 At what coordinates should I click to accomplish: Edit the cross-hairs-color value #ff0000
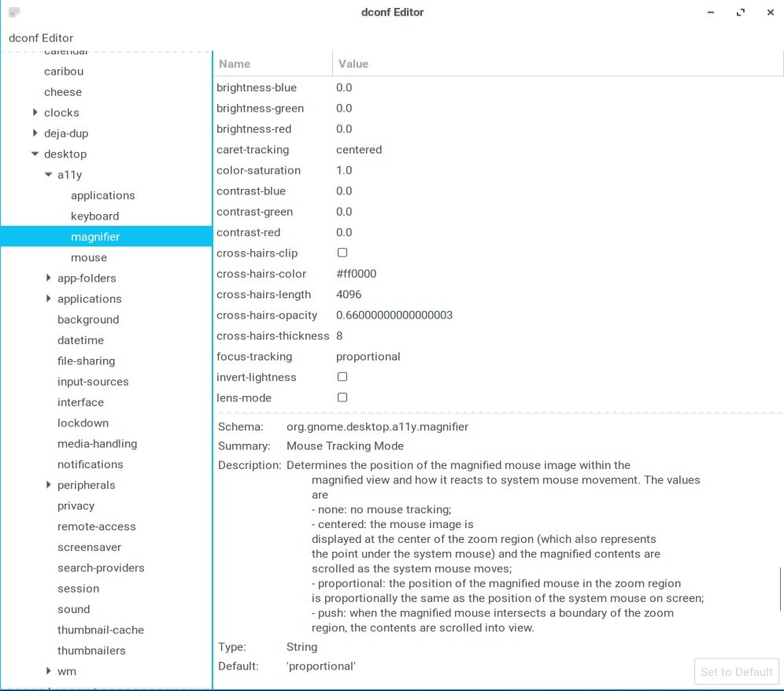point(357,274)
